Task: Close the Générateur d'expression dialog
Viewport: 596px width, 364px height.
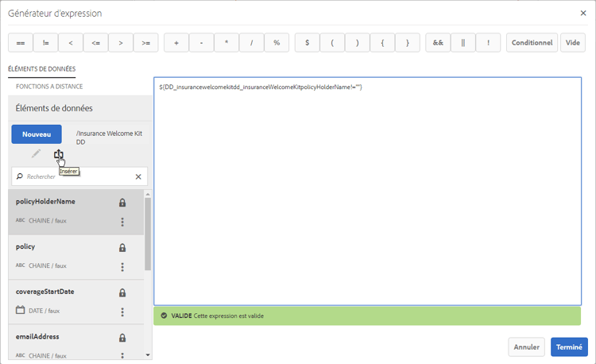Action: tap(583, 13)
